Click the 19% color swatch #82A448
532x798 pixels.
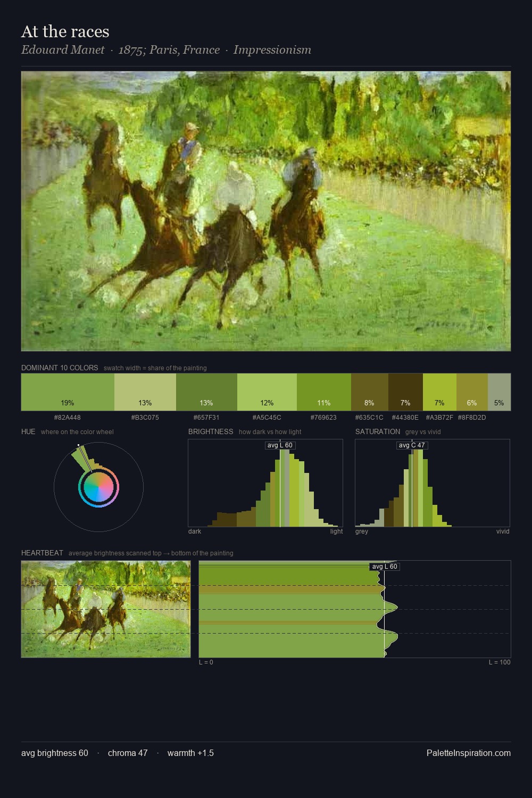(68, 392)
